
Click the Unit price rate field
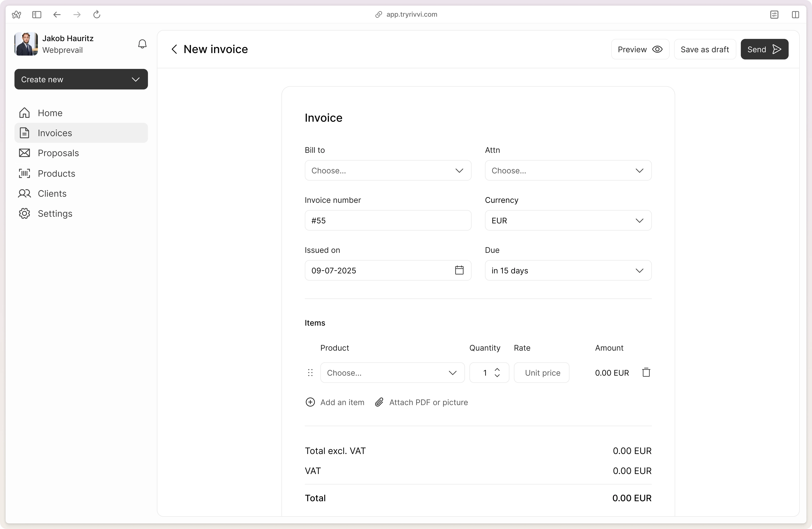pos(542,373)
